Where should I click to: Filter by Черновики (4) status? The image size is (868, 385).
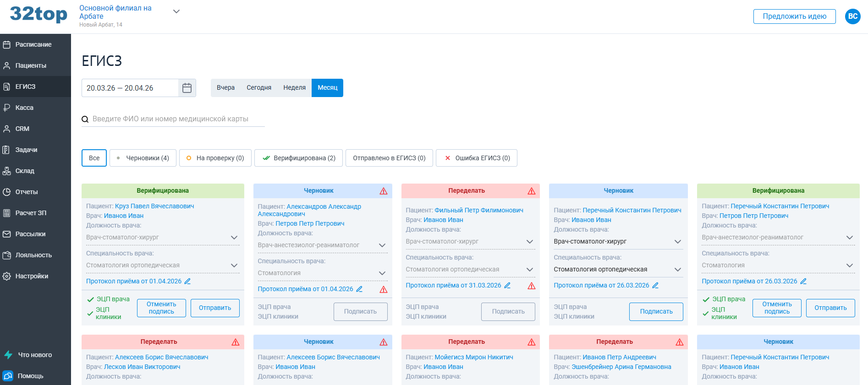point(143,158)
